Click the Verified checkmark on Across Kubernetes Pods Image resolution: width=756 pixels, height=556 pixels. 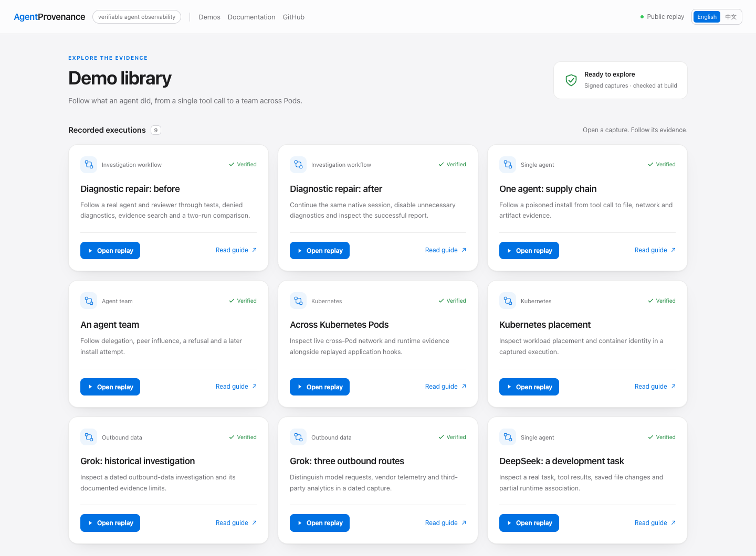coord(441,301)
